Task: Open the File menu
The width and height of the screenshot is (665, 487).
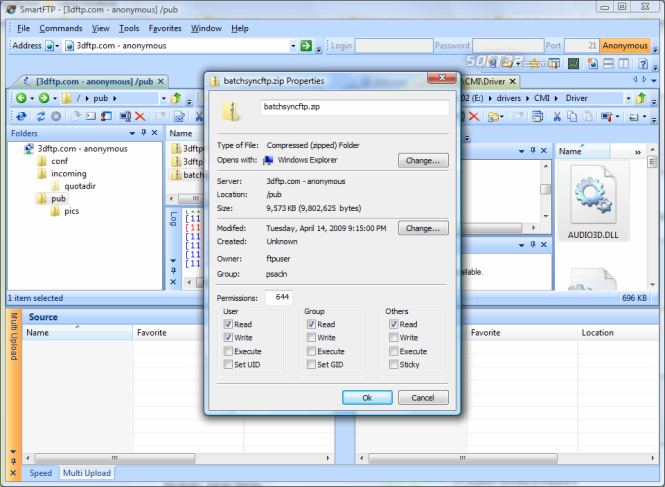Action: pos(23,28)
